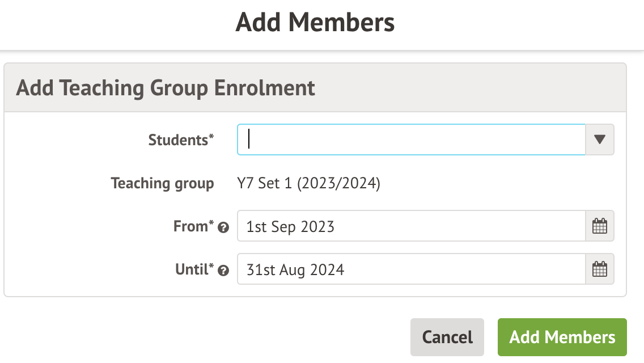This screenshot has height=363, width=644.
Task: Click the Y7 Set 1 (2023/2024) text
Action: [308, 184]
